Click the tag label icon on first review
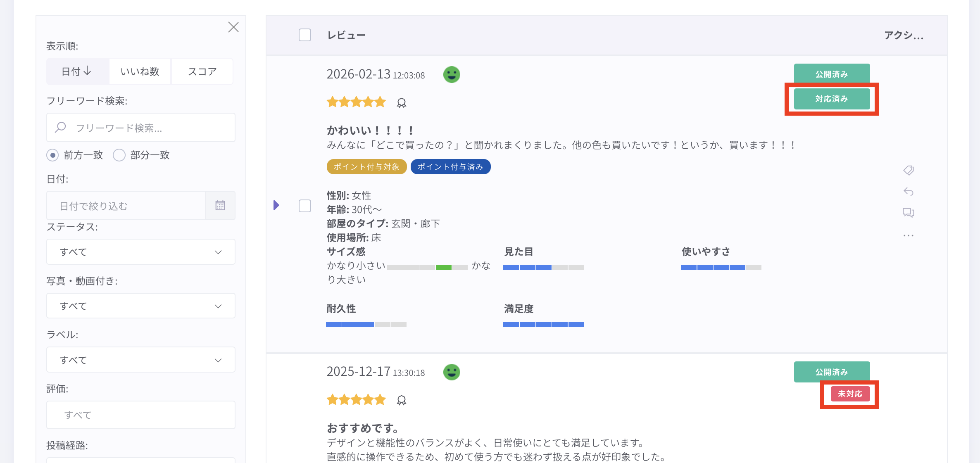This screenshot has width=980, height=463. (908, 170)
